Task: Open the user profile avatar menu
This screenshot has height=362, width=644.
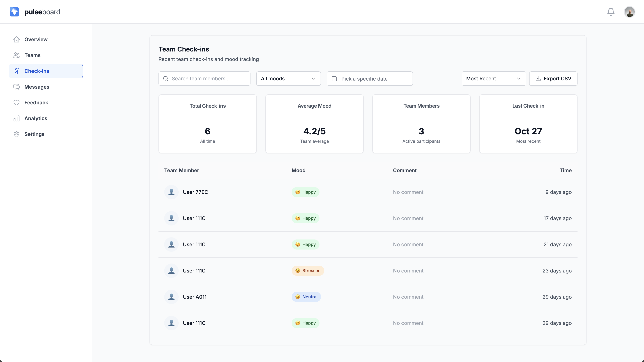Action: point(629,12)
